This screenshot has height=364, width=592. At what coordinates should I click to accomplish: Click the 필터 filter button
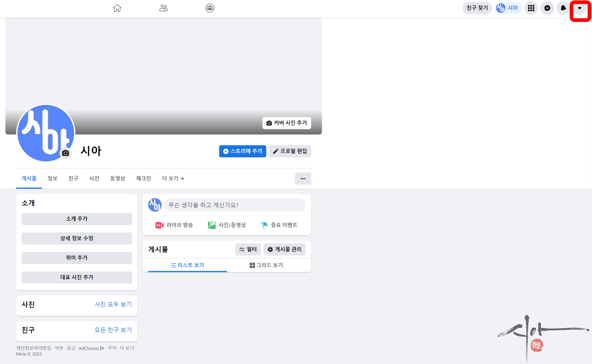(x=248, y=250)
